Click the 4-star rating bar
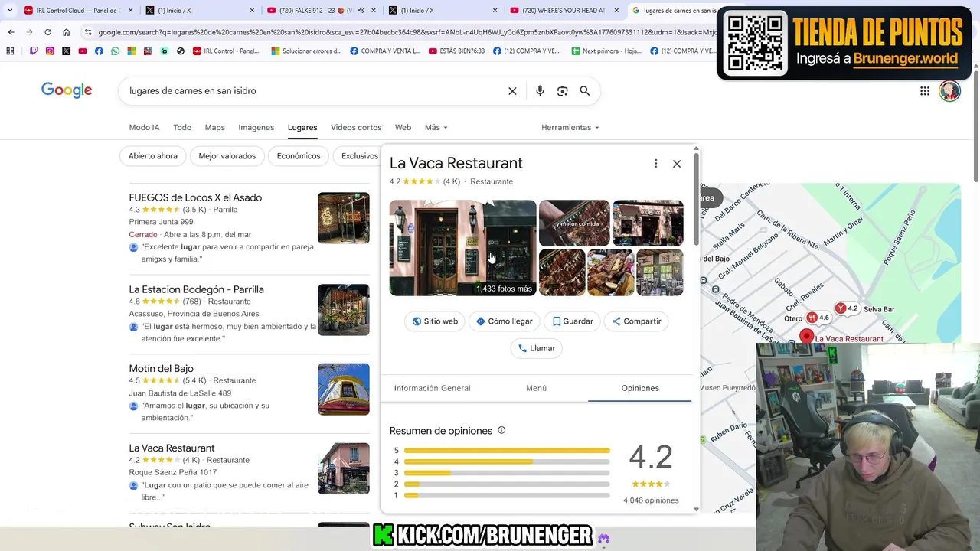Screen dimensions: 980x551 point(507,461)
